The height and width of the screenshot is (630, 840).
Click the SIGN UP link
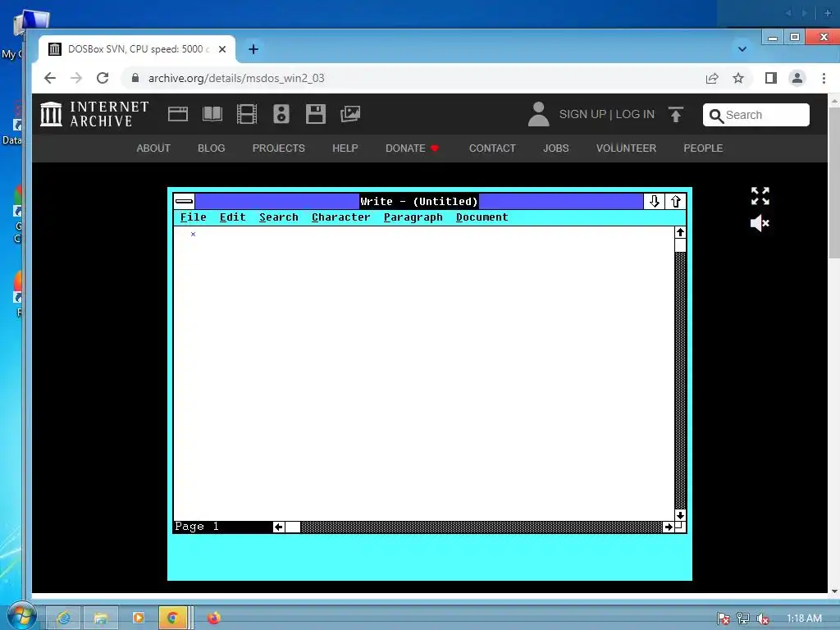[582, 114]
